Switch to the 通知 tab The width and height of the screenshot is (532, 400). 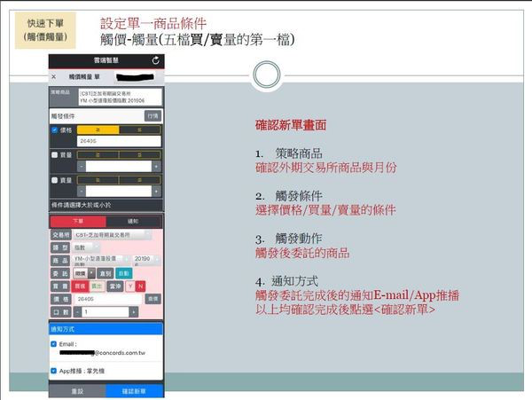pos(133,221)
